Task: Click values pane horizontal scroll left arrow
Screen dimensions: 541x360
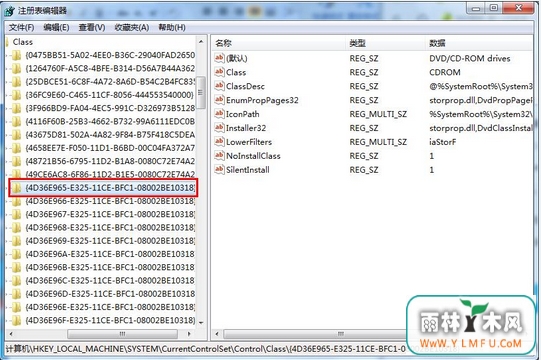Action: [217, 334]
